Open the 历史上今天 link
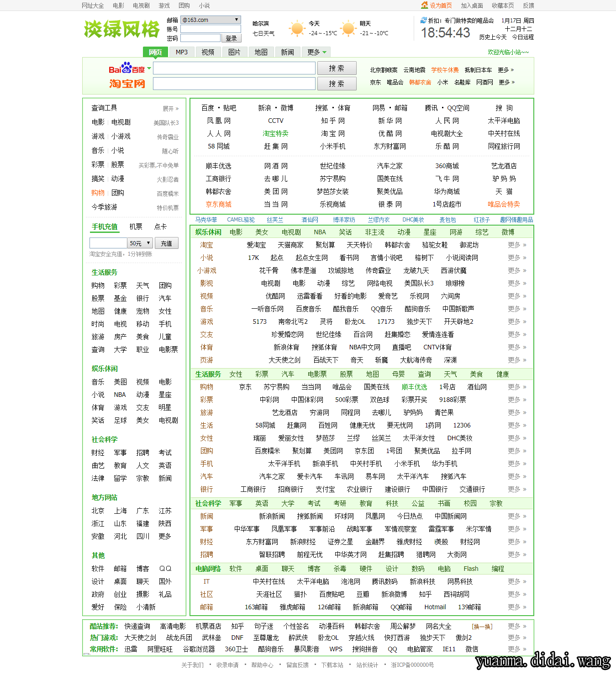Image resolution: width=616 pixels, height=675 pixels. 493,37
